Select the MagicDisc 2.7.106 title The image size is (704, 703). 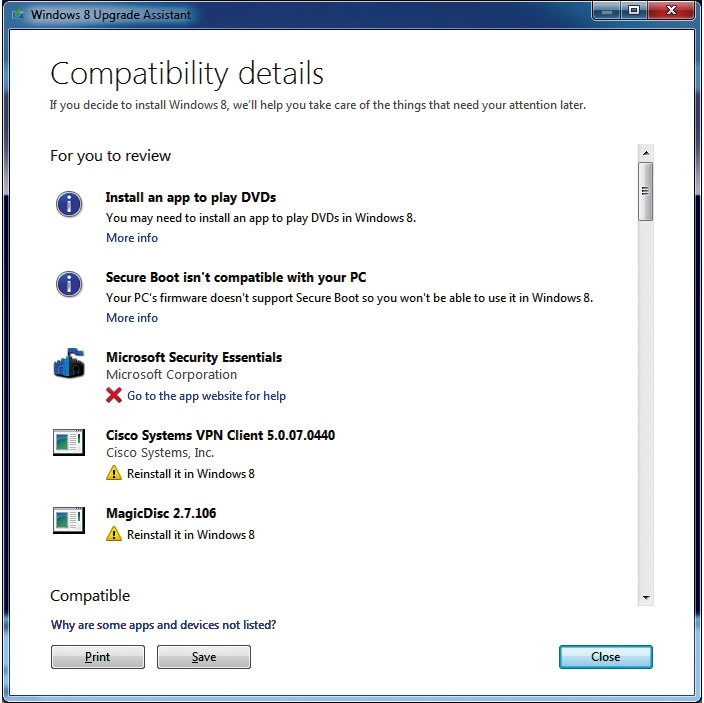(x=161, y=513)
